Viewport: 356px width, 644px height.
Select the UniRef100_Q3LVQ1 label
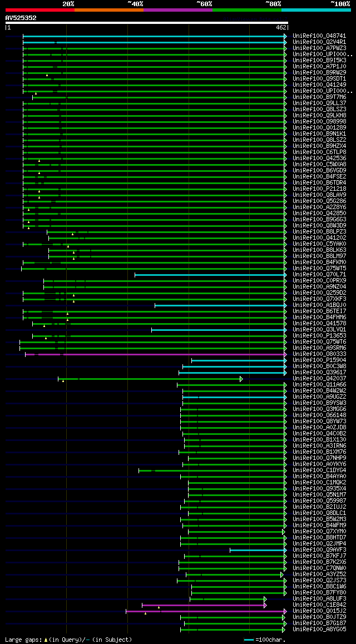(x=319, y=330)
